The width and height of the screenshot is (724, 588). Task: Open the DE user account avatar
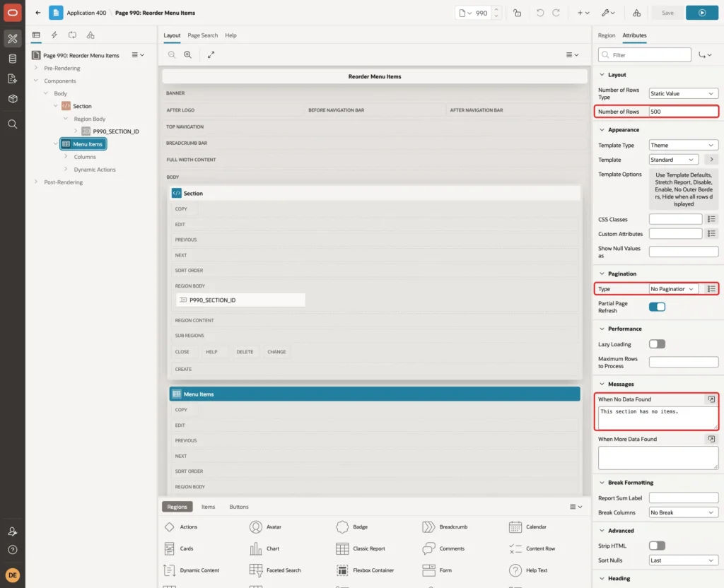click(x=13, y=575)
